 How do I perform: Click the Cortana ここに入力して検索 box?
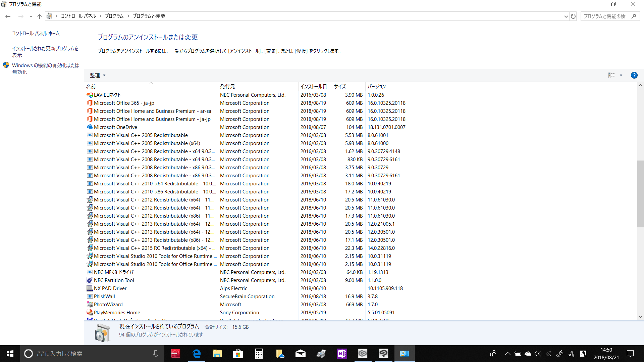click(x=92, y=354)
